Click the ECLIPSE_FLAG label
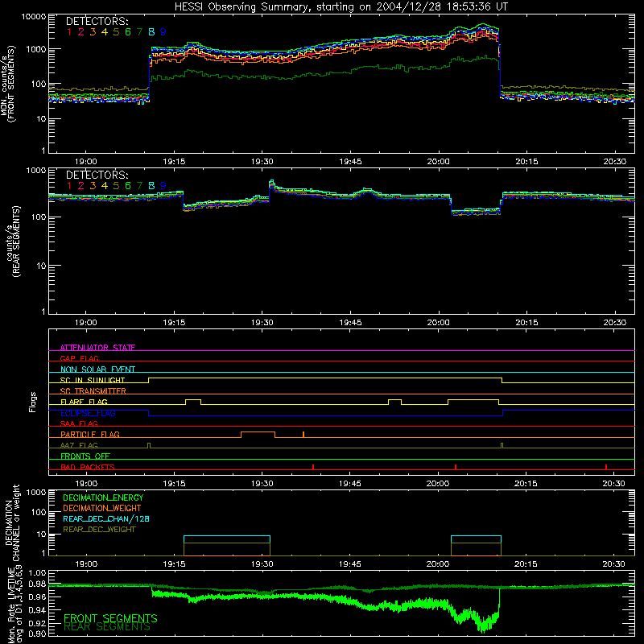 88,413
